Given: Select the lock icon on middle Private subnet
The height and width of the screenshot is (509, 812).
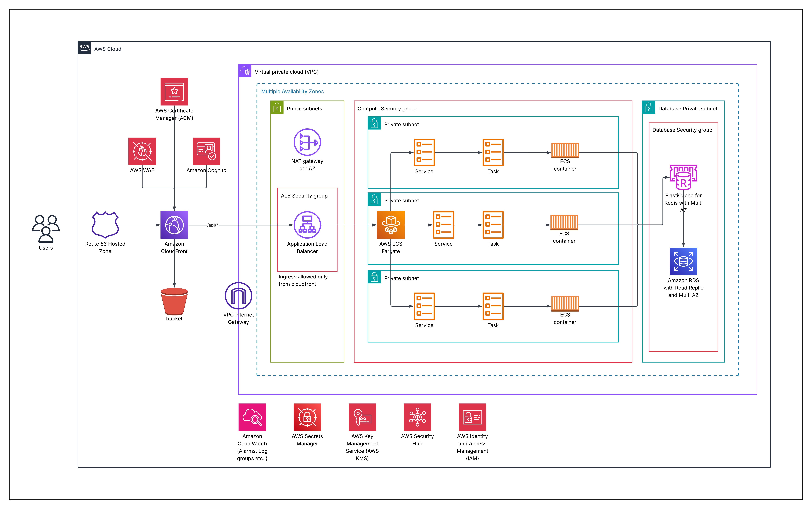Looking at the screenshot, I should (x=374, y=199).
